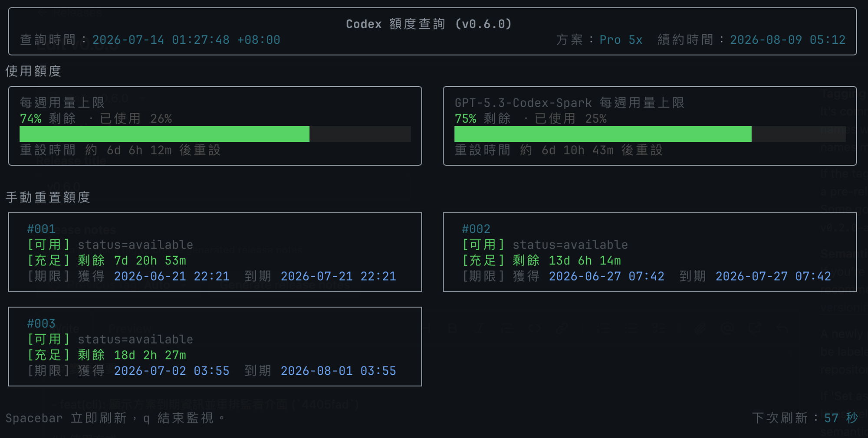
Task: Click the weekly limit green progress bar
Action: click(164, 134)
